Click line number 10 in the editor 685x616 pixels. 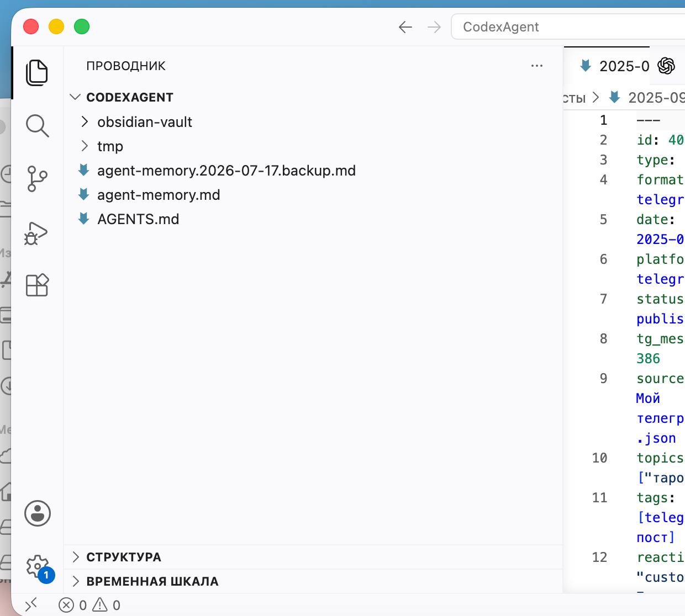[x=599, y=458]
